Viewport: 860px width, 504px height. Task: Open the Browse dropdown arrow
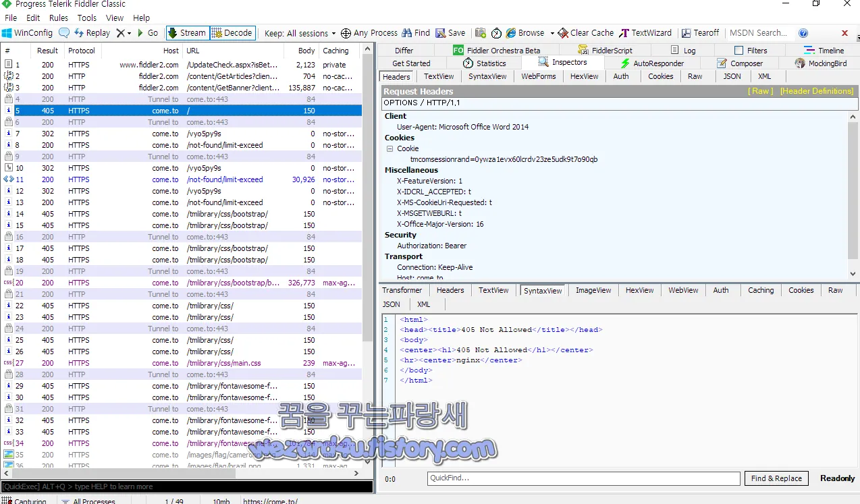[552, 32]
